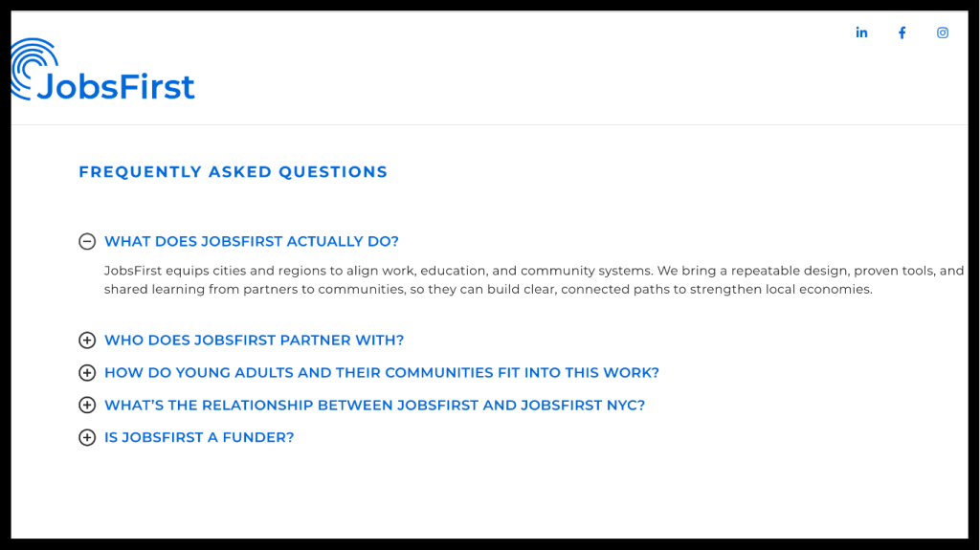Click plus circle beside the JobsFirst NYC relationship question
980x550 pixels.
87,406
